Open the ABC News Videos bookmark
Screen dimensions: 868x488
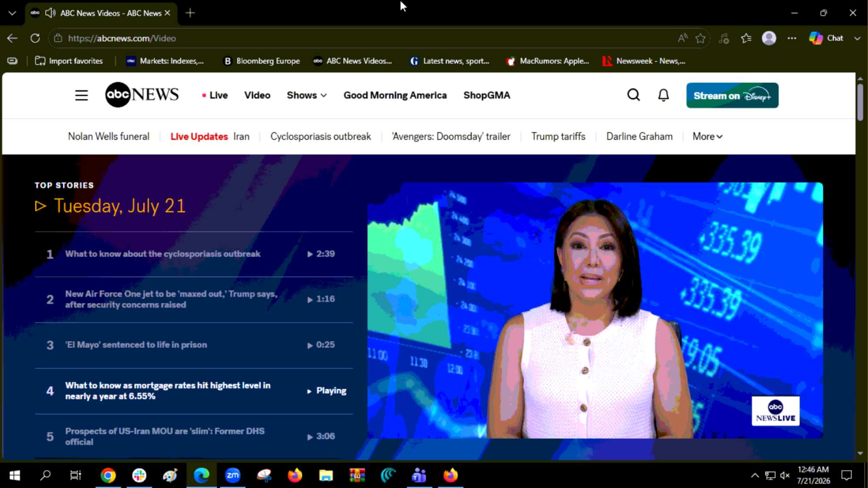(353, 61)
